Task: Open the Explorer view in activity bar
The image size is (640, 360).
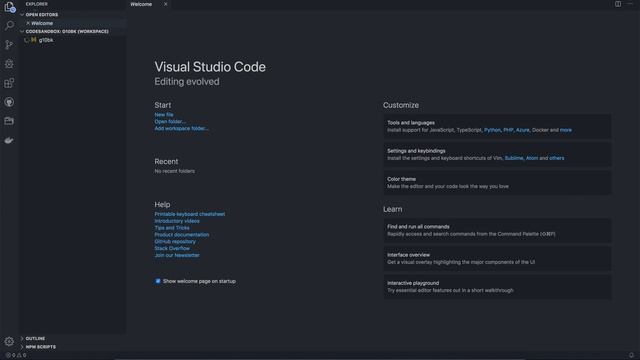Action: coord(9,7)
